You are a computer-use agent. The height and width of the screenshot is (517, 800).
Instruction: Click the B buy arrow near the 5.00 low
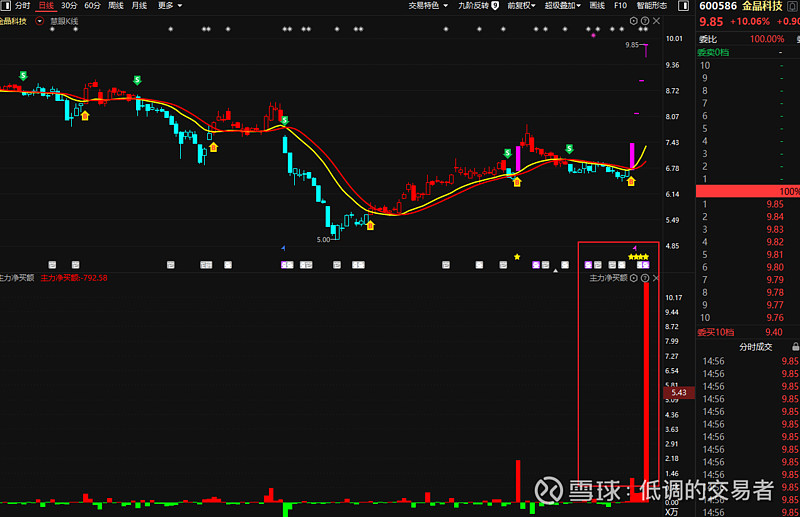point(370,225)
